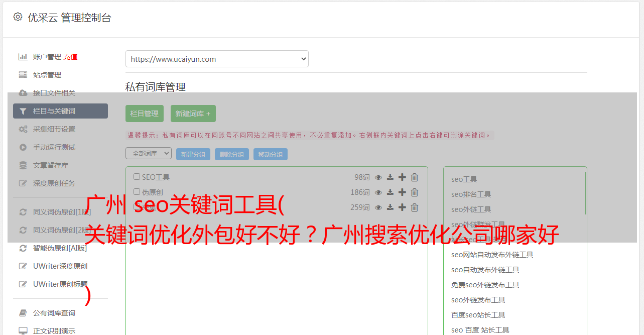Image resolution: width=644 pixels, height=335 pixels.
Task: Delete the 伪原创 word library
Action: tap(415, 192)
